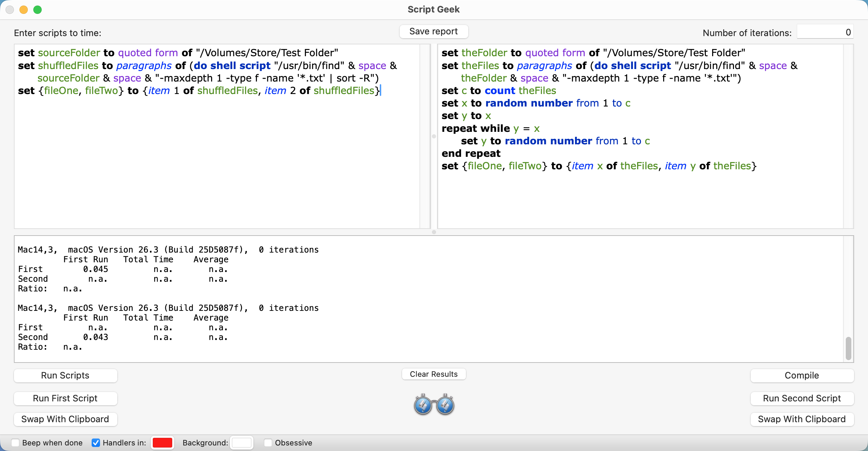This screenshot has width=868, height=451.
Task: Enable the Obsessive checkbox
Action: coord(268,443)
